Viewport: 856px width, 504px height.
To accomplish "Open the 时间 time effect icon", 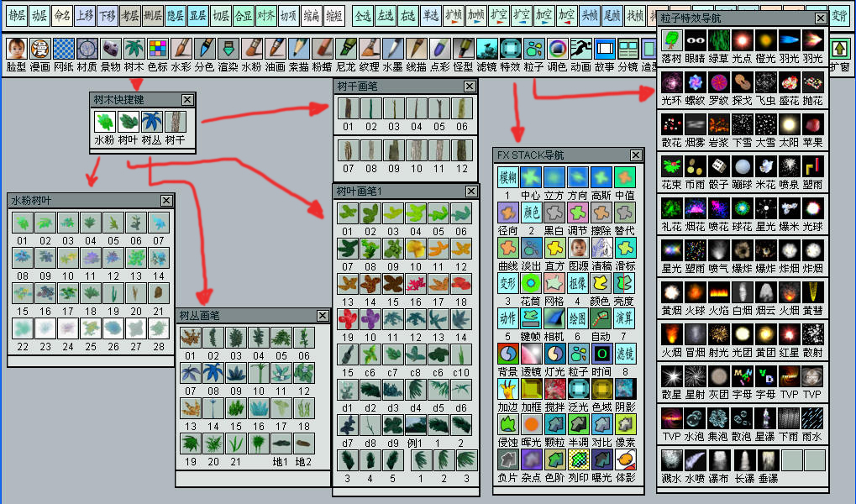I will pyautogui.click(x=601, y=354).
